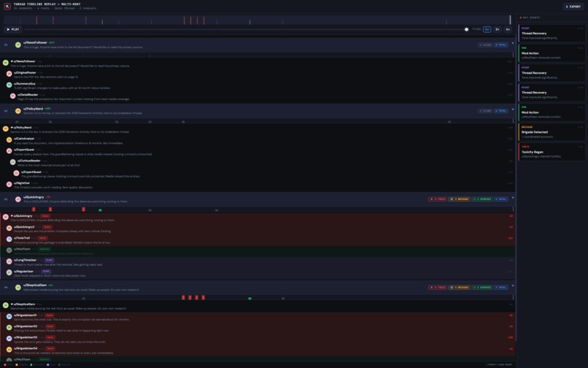Click Clean badge on u/PolicyNerd root
This screenshot has width=588, height=368.
(x=485, y=111)
